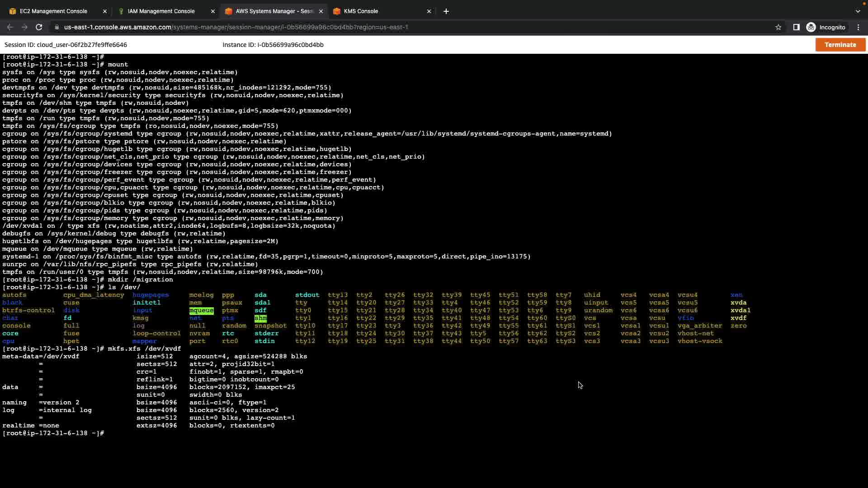Switch to the IAM Management Console tab
Screen dimensions: 868x488
point(161,11)
